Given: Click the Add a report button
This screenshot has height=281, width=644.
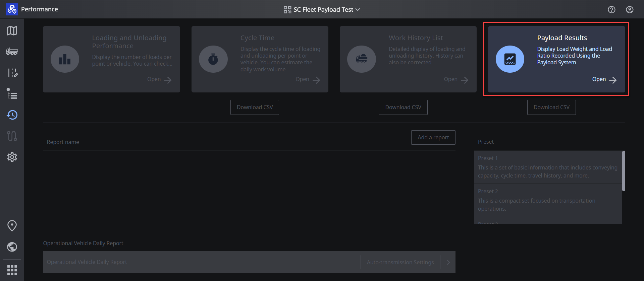Looking at the screenshot, I should 433,137.
